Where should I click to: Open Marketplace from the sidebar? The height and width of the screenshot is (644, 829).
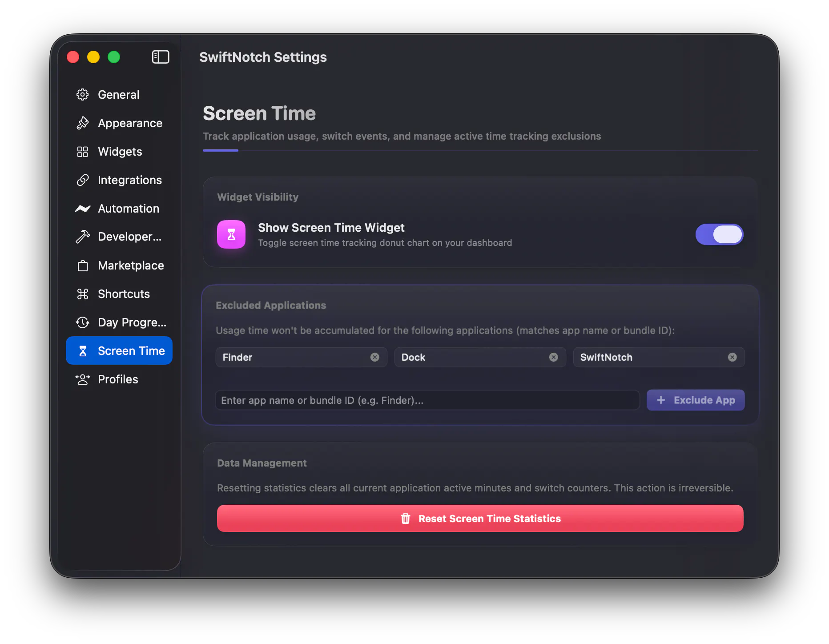[119, 266]
